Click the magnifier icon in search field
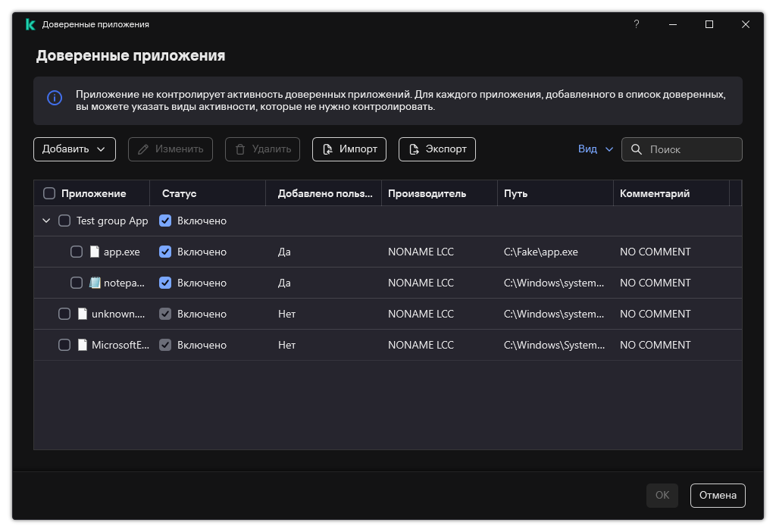 [637, 149]
